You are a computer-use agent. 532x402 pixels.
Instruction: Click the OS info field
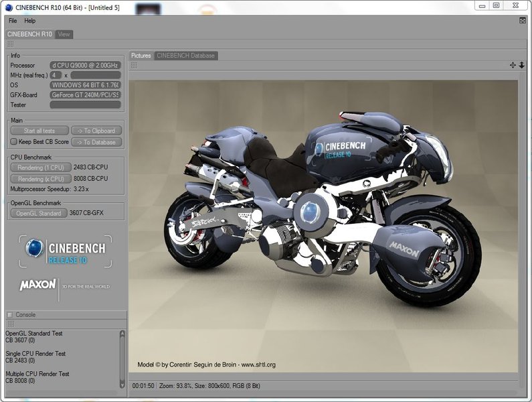pos(85,85)
